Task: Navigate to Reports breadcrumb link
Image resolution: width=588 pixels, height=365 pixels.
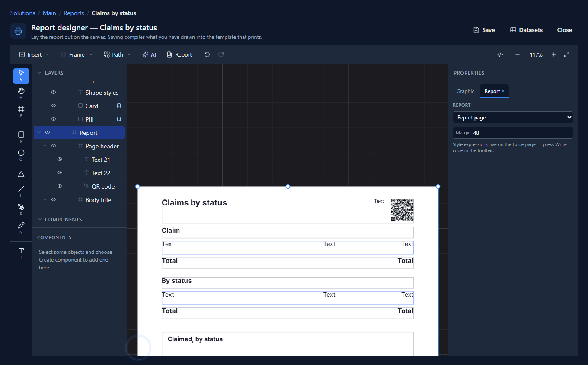Action: [x=74, y=13]
